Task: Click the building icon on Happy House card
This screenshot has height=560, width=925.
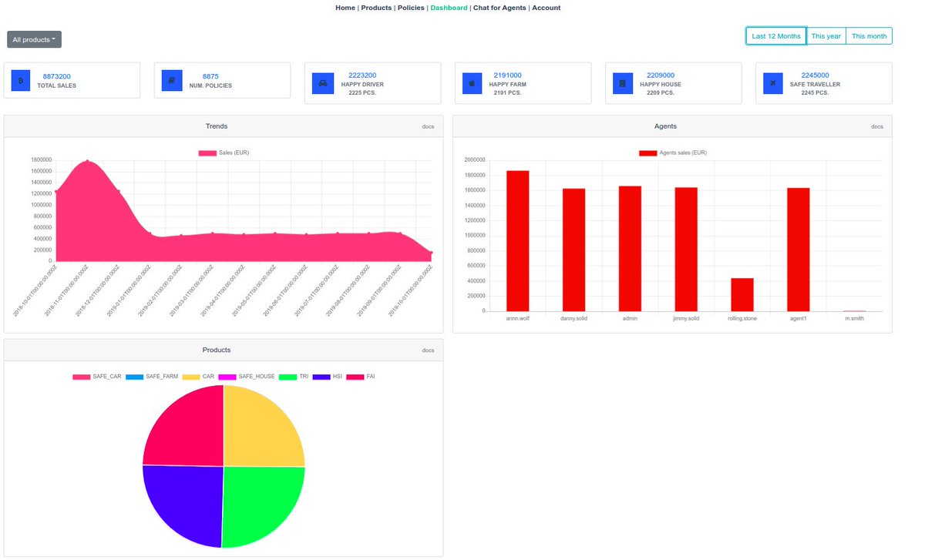Action: coord(622,83)
